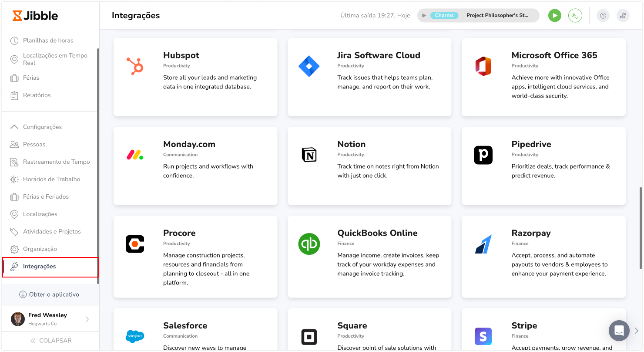Click the Atividades e Projetos tag icon
Image resolution: width=644 pixels, height=352 pixels.
pos(14,231)
